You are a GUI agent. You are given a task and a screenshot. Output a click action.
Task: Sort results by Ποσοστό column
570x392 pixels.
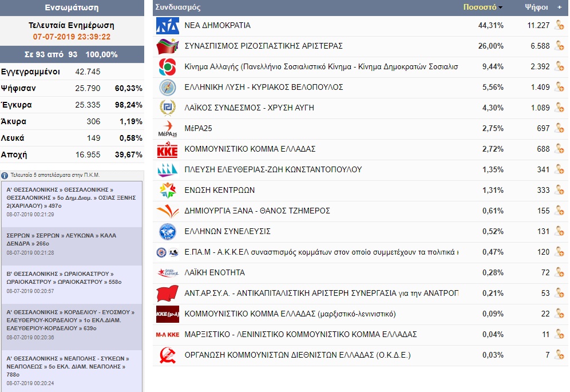point(482,7)
